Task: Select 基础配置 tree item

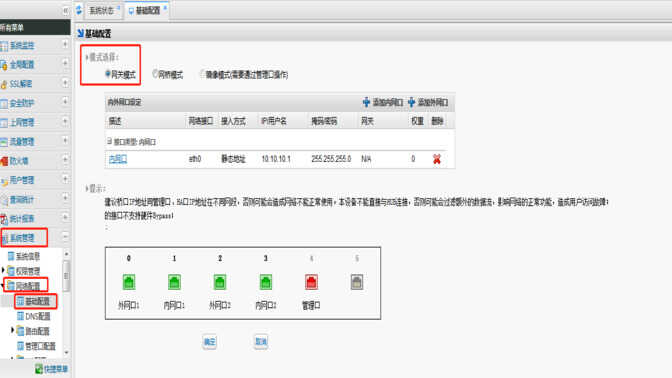Action: [37, 301]
